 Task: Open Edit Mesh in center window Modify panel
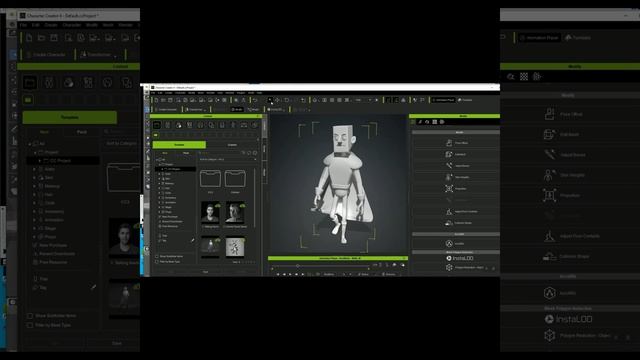456,154
